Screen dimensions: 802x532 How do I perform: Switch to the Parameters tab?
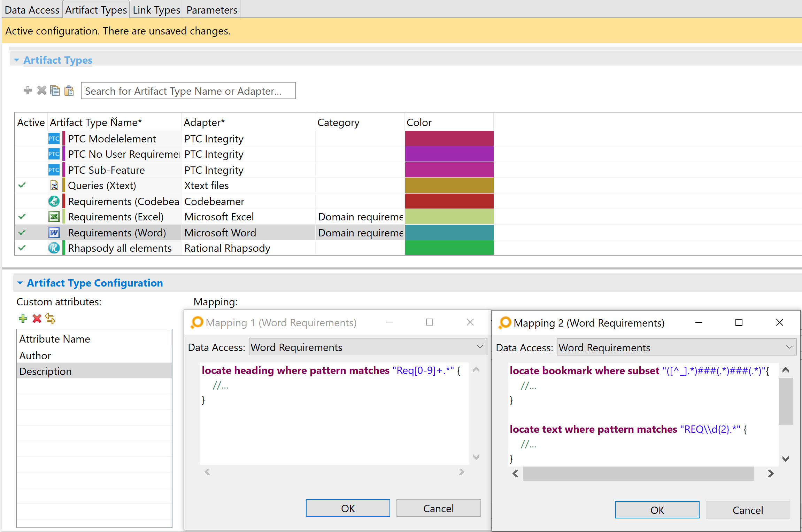pos(212,10)
